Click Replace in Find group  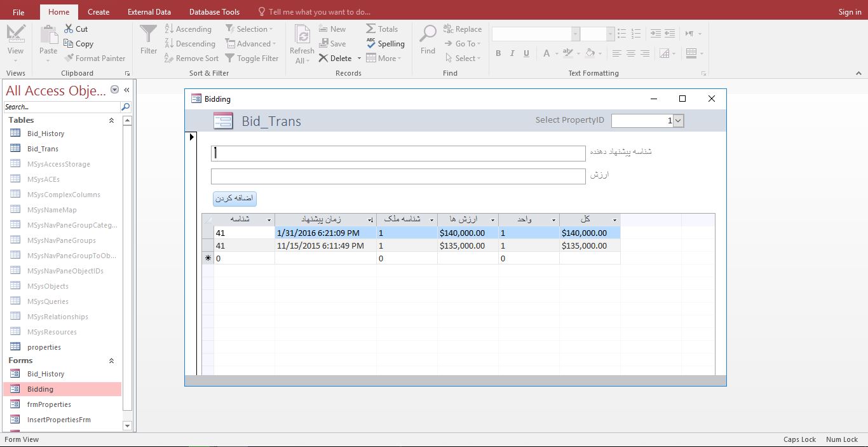point(463,29)
